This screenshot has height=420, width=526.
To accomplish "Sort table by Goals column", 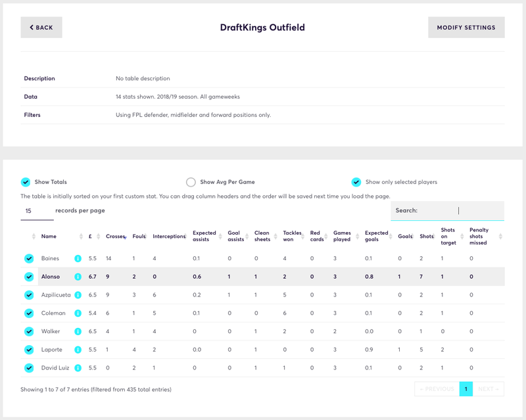I will tap(405, 236).
